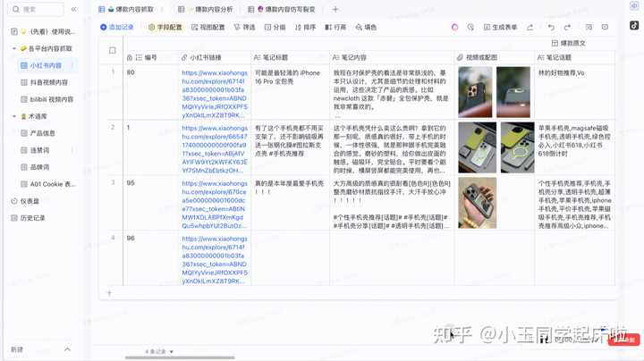The height and width of the screenshot is (361, 644).
Task: Expand the 新建 menu chevron at bottom
Action: (x=67, y=349)
